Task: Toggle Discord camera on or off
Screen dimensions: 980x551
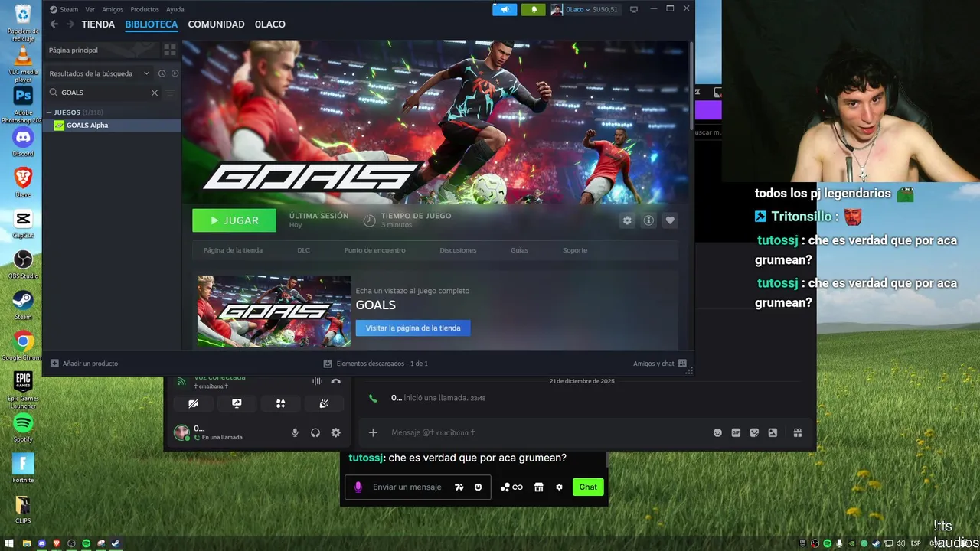Action: pyautogui.click(x=193, y=403)
